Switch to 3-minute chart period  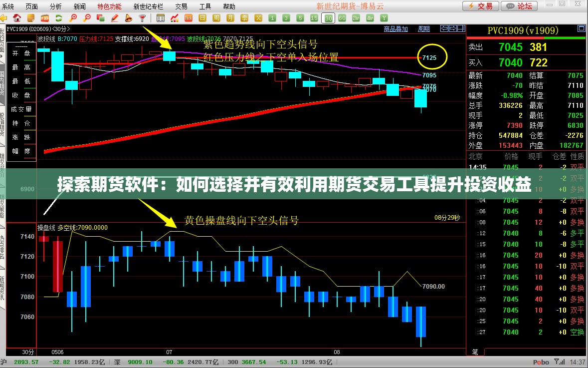pyautogui.click(x=286, y=18)
